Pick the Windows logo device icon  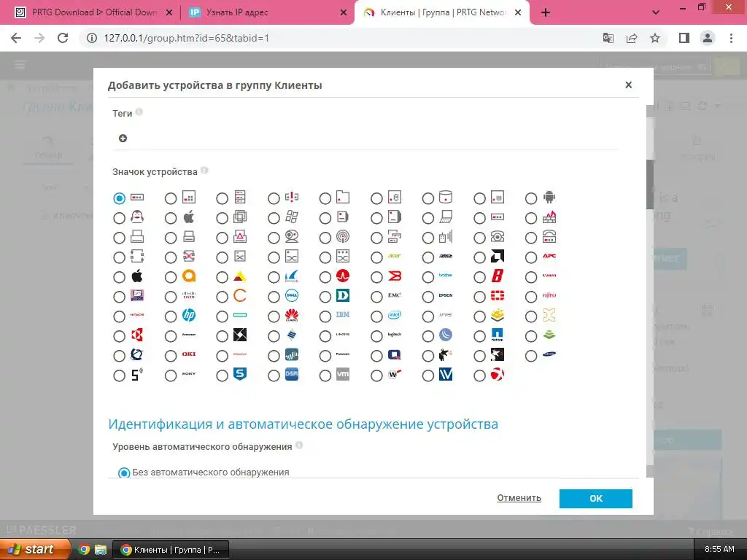pos(292,217)
